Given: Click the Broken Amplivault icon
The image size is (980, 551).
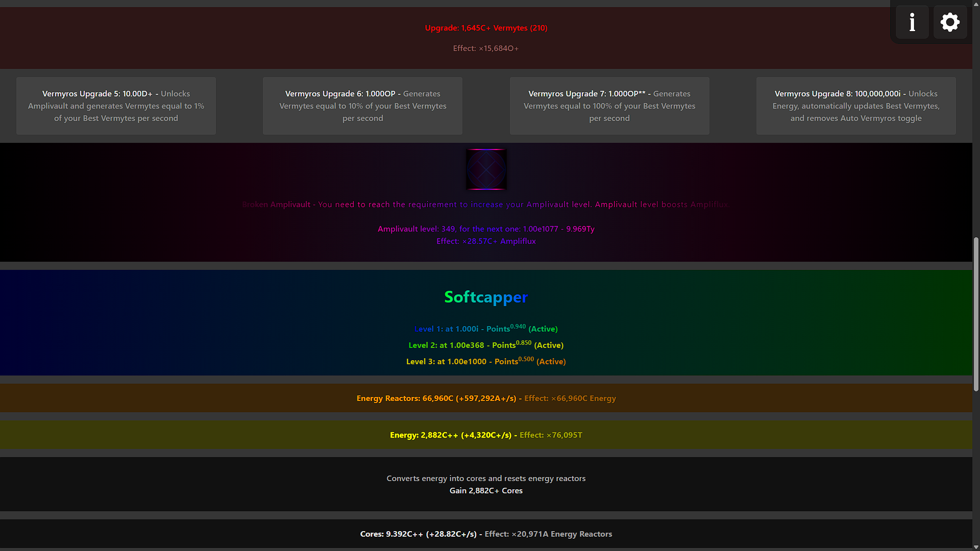Looking at the screenshot, I should point(486,169).
